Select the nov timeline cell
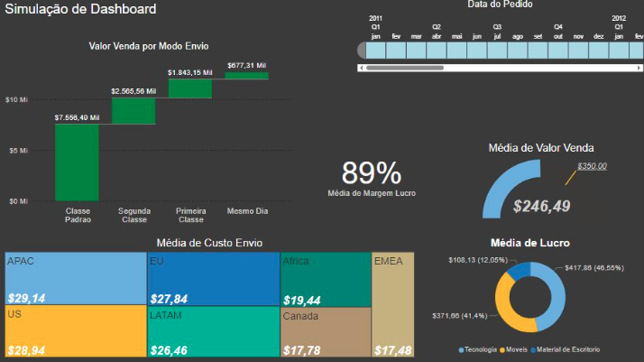This screenshot has height=362, width=644. (578, 51)
